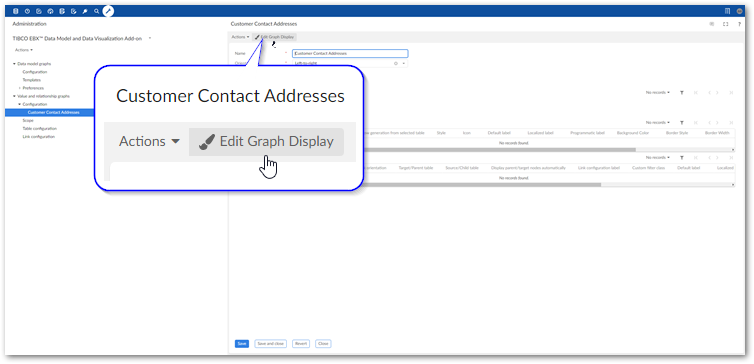Collapse the Value and relationship graphs node
The width and height of the screenshot is (754, 364).
14,96
